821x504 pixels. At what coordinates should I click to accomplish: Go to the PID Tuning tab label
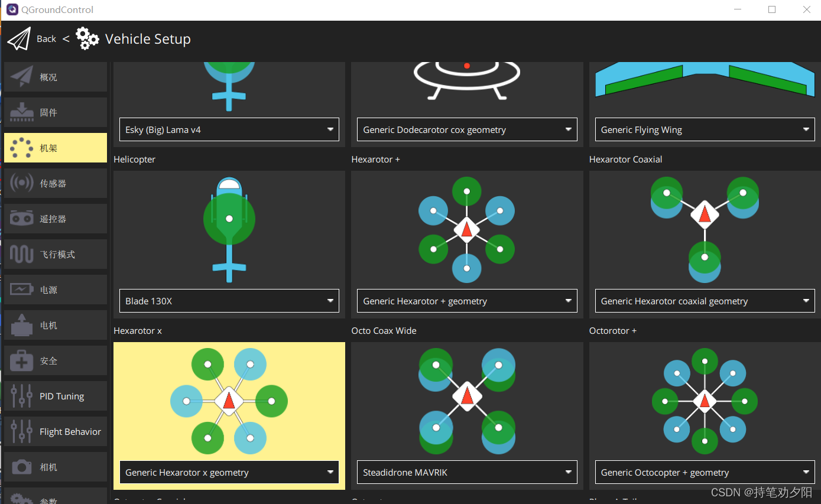(62, 396)
